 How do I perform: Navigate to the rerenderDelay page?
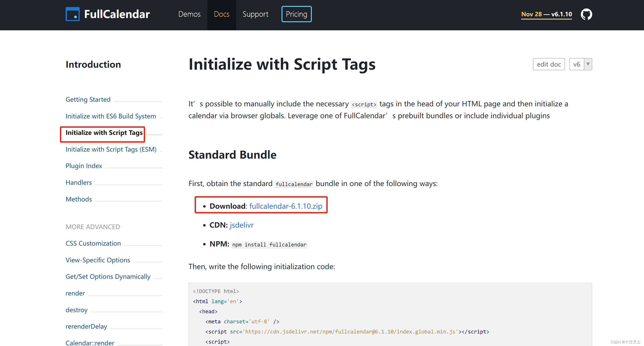pos(86,326)
